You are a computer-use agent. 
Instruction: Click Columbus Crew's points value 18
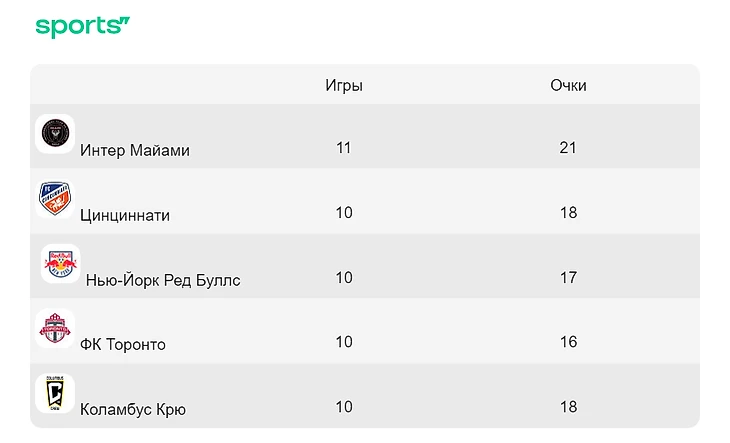point(568,407)
